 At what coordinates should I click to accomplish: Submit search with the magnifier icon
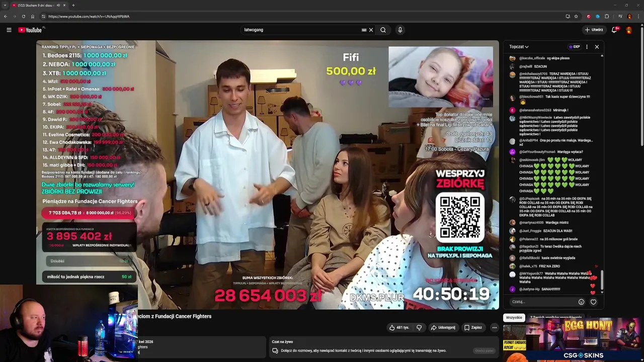pyautogui.click(x=383, y=30)
